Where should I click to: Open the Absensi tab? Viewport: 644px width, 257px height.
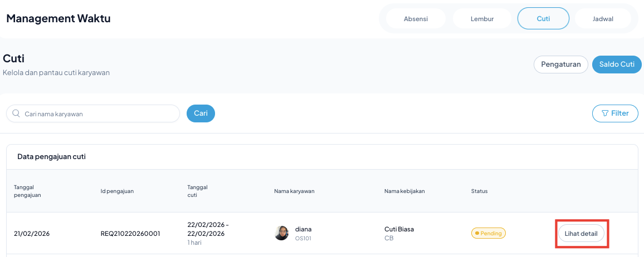pyautogui.click(x=416, y=18)
